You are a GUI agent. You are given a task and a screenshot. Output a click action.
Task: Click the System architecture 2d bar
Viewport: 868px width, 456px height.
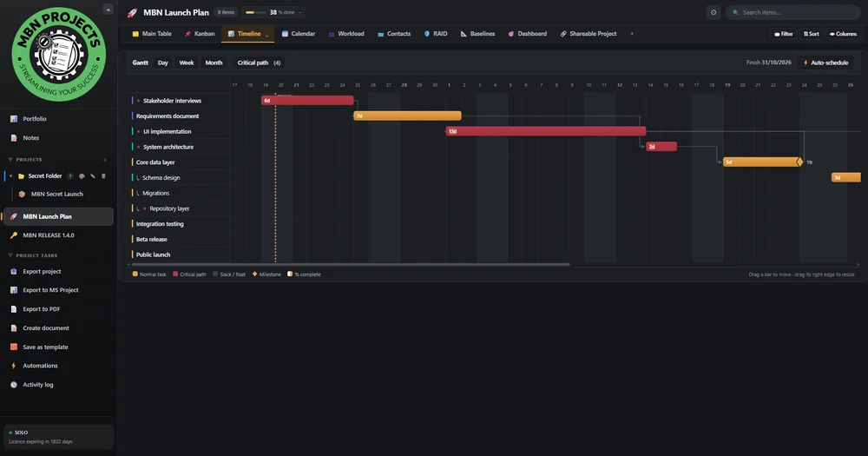pos(661,147)
